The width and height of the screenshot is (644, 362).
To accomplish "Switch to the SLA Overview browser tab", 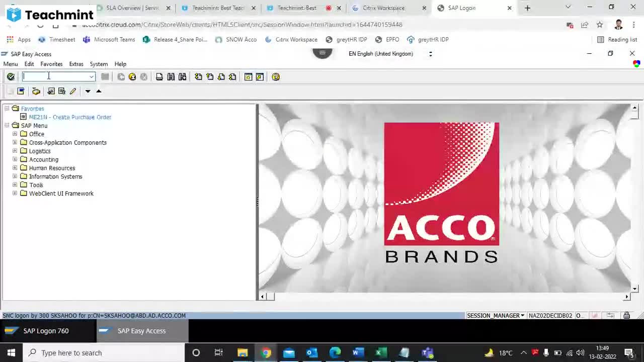I will 132,8.
